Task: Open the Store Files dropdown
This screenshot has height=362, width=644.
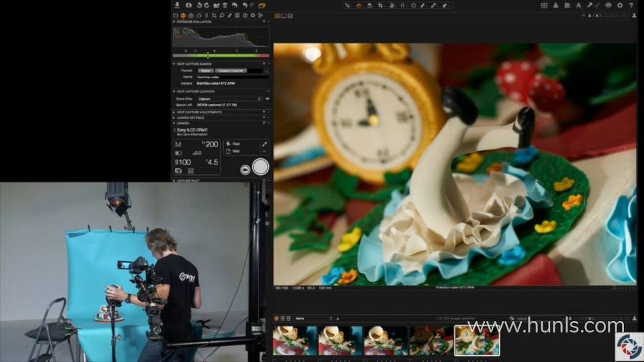Action: click(x=229, y=99)
